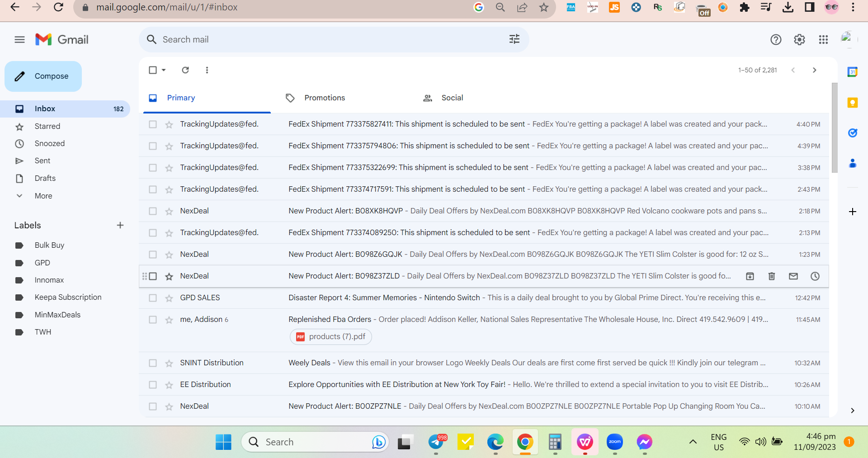Open Google apps grid

823,40
